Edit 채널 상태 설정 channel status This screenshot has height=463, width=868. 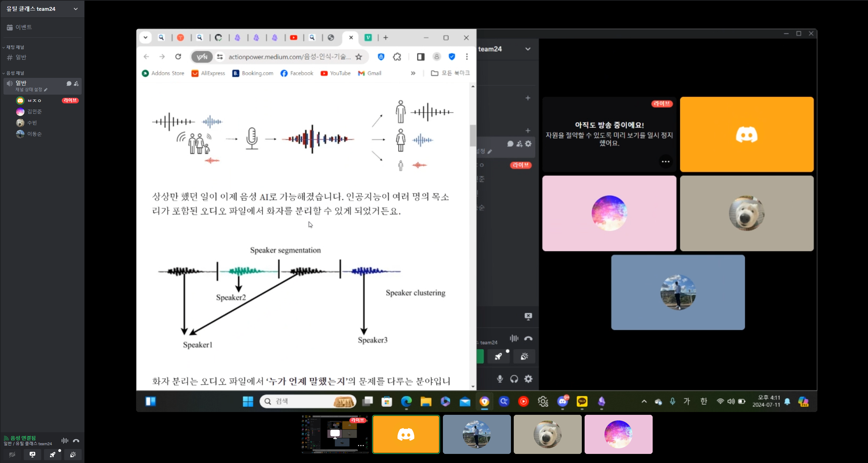tap(31, 90)
